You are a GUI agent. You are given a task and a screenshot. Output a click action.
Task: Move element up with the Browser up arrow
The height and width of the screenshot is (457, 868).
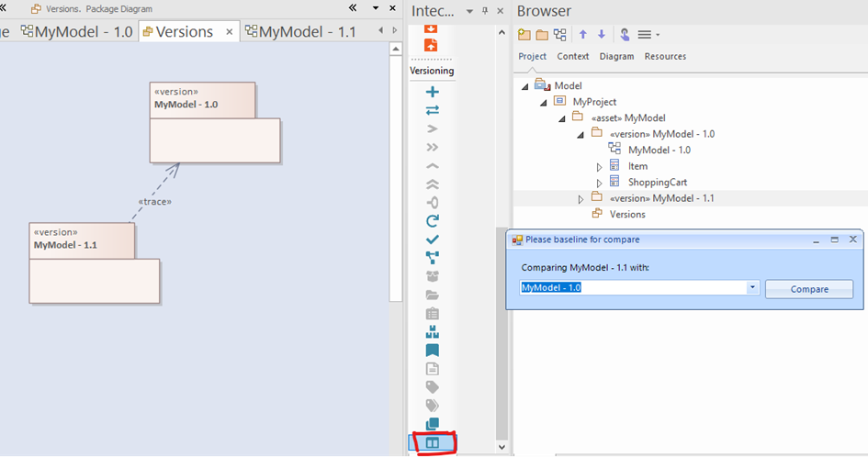583,35
